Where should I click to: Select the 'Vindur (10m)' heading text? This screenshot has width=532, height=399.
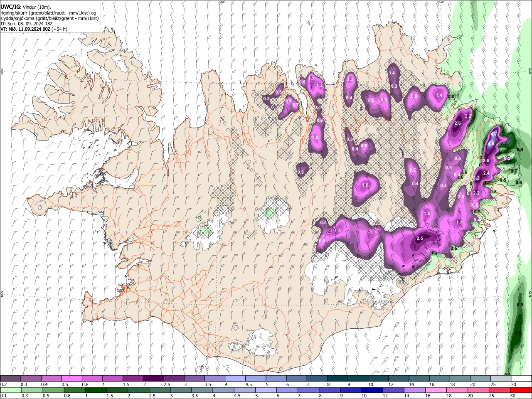click(x=37, y=7)
